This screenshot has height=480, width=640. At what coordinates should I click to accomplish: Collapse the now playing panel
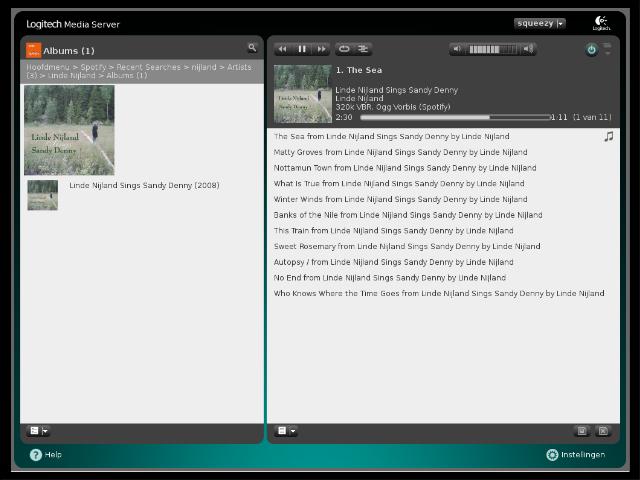[607, 49]
